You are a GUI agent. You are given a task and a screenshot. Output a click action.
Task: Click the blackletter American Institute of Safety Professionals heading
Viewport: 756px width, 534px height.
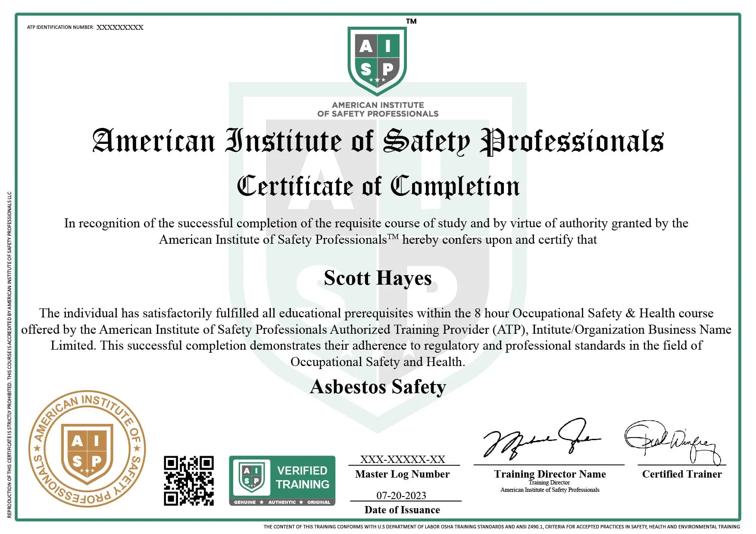coord(378,141)
